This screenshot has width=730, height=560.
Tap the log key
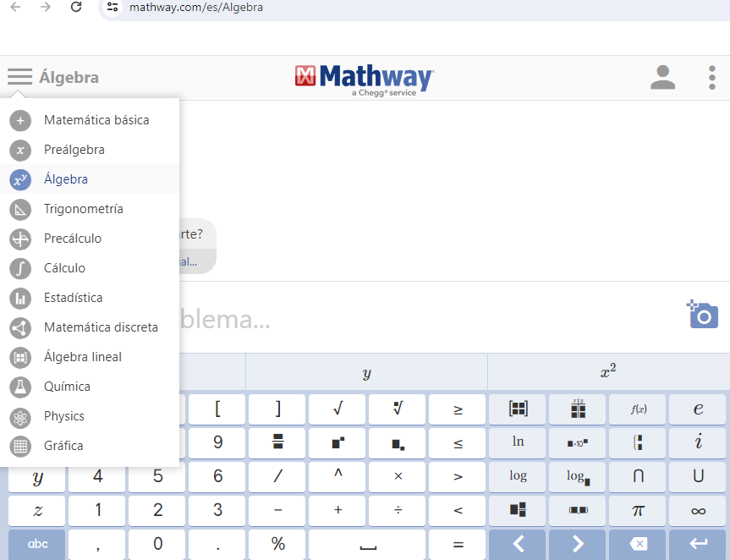click(x=518, y=476)
